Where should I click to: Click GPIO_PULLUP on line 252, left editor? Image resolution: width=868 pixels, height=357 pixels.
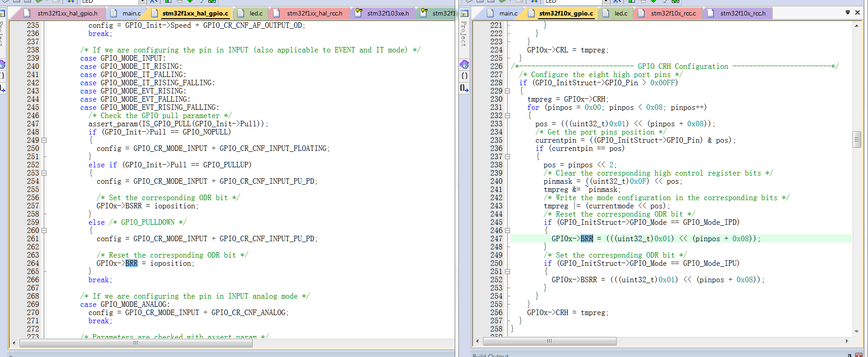click(226, 165)
